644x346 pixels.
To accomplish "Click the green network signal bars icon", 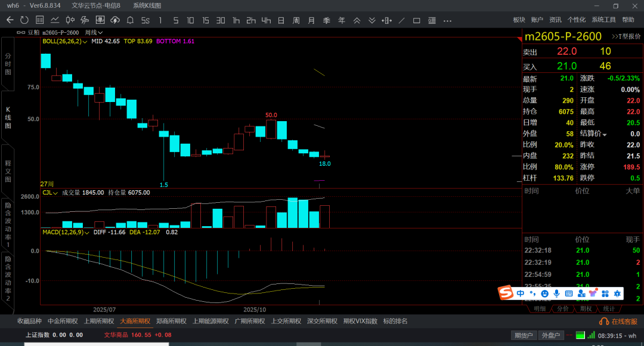I will (591, 335).
